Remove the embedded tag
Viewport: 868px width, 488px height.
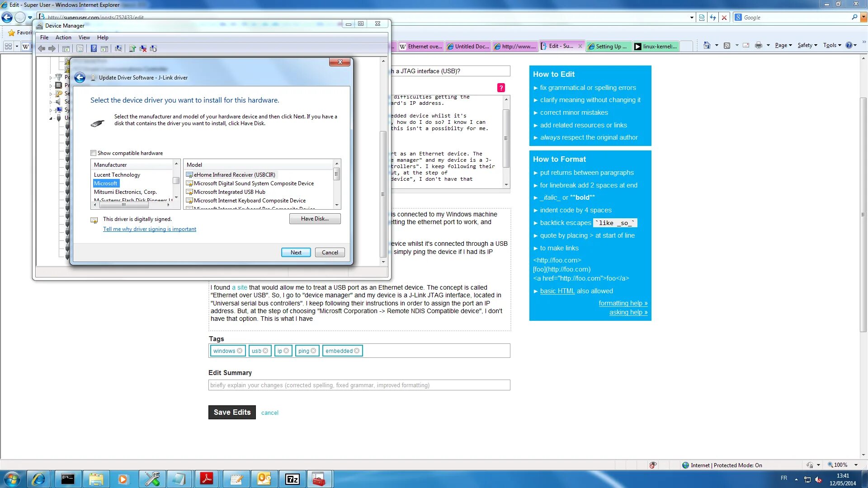pyautogui.click(x=357, y=351)
